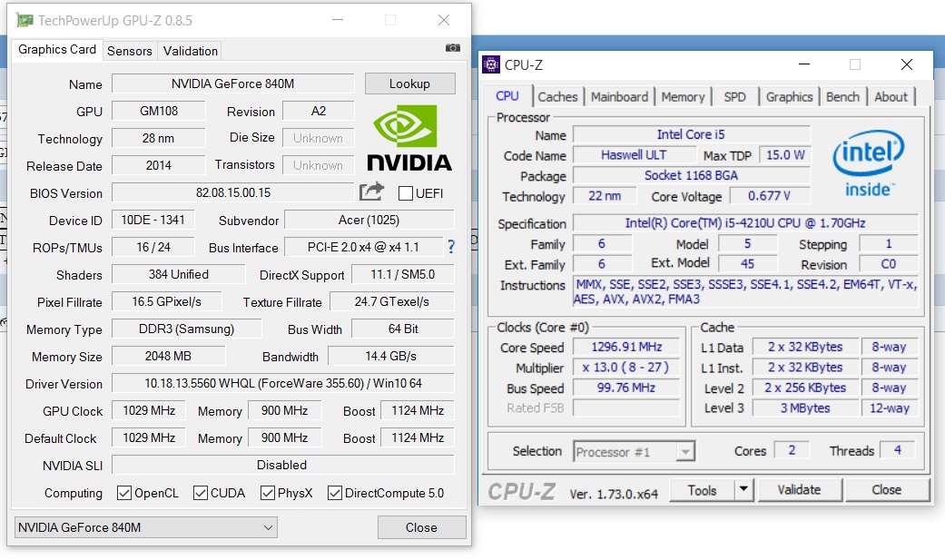Click the Lookup button in GPU-Z
The width and height of the screenshot is (945, 560).
[x=409, y=84]
